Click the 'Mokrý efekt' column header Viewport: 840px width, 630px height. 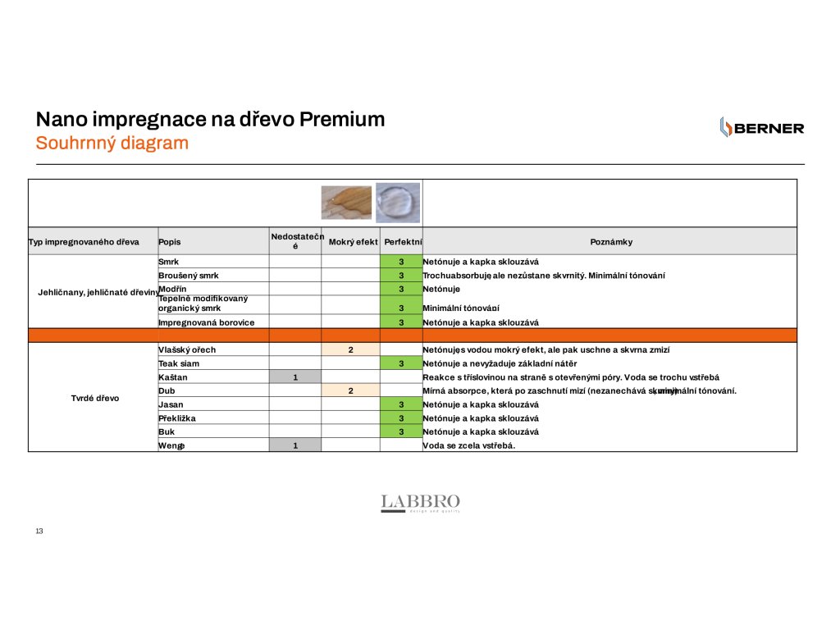351,242
